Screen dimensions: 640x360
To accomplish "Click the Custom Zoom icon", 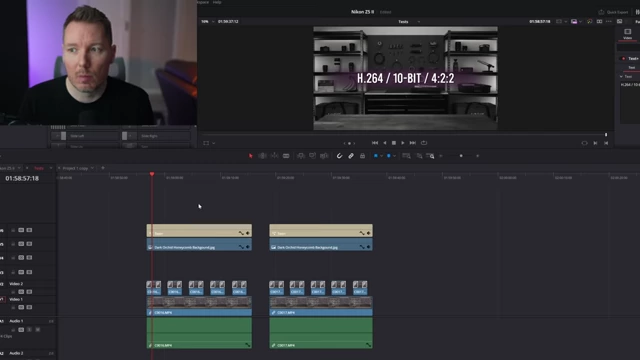I will [x=430, y=156].
